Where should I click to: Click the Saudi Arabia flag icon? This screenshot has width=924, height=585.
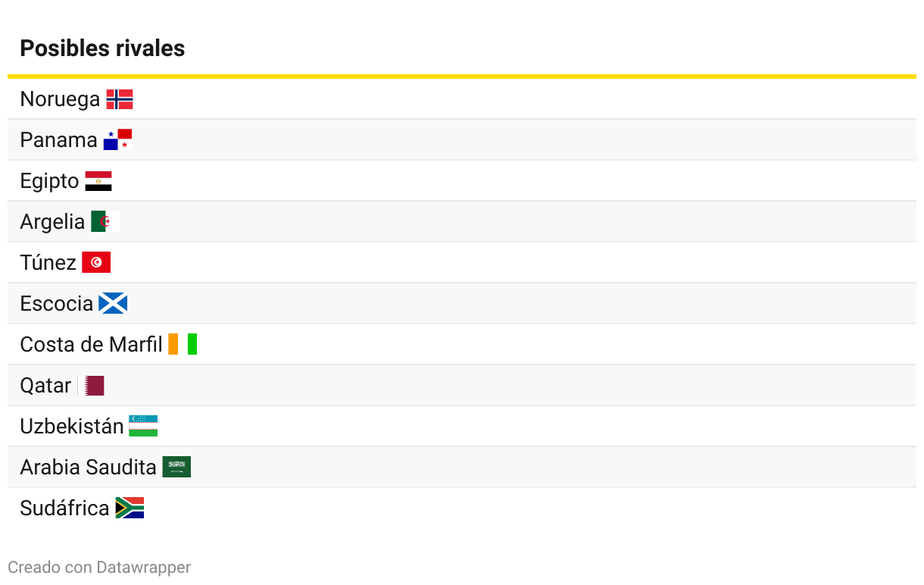pyautogui.click(x=176, y=468)
